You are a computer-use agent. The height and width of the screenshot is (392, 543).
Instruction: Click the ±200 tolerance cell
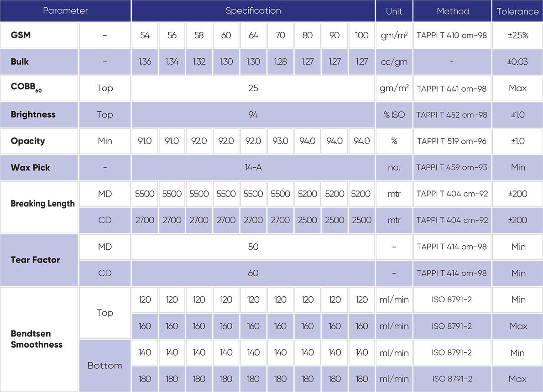coord(517,220)
